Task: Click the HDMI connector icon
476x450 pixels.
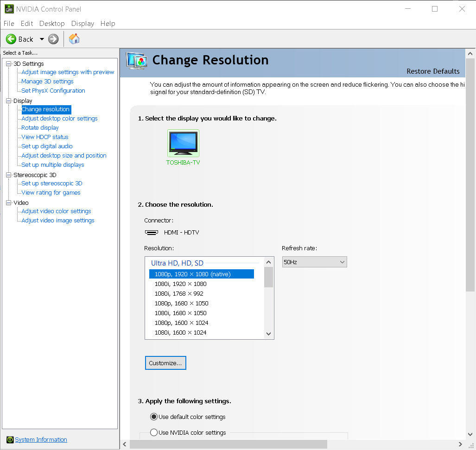Action: pos(152,232)
